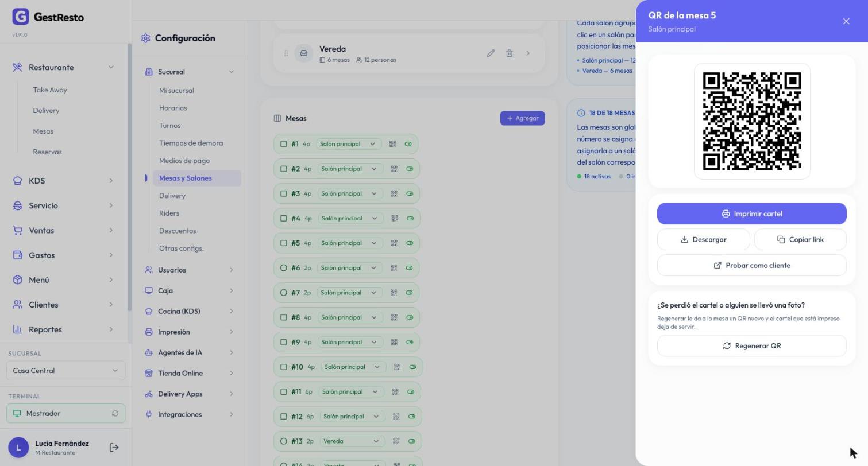868x466 pixels.
Task: Open QR code icon for table #10
Action: pyautogui.click(x=397, y=367)
